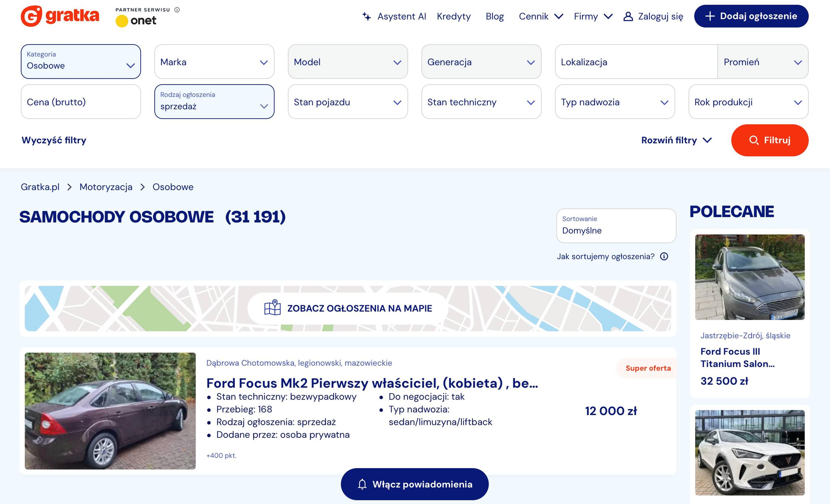Click the 12 000 zł price
Screen dimensions: 830x504
[611, 411]
